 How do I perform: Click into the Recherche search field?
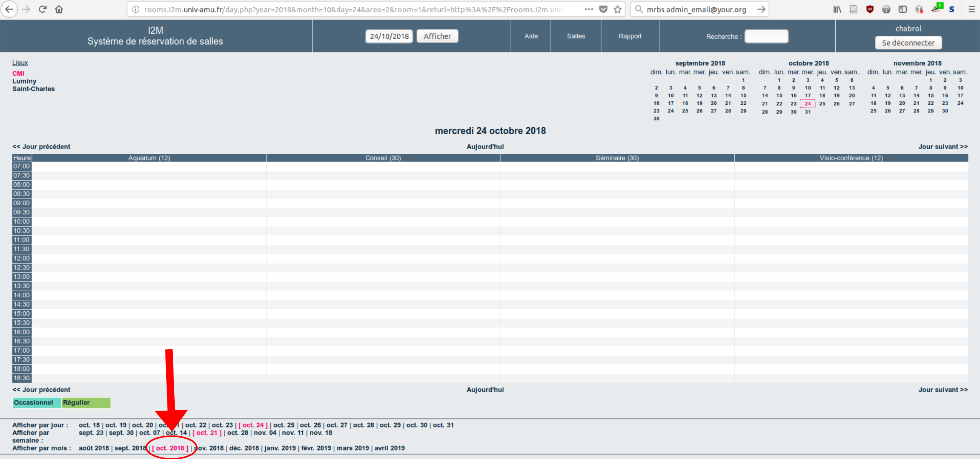[766, 36]
